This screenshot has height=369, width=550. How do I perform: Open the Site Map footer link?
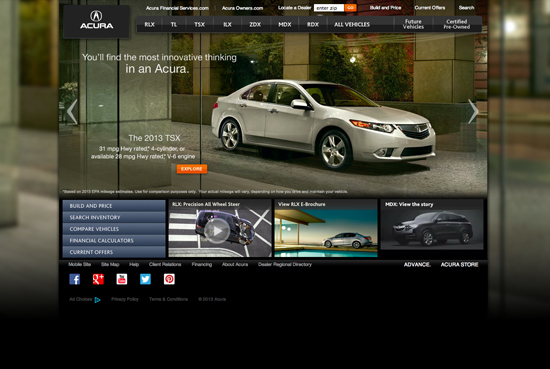tap(110, 264)
